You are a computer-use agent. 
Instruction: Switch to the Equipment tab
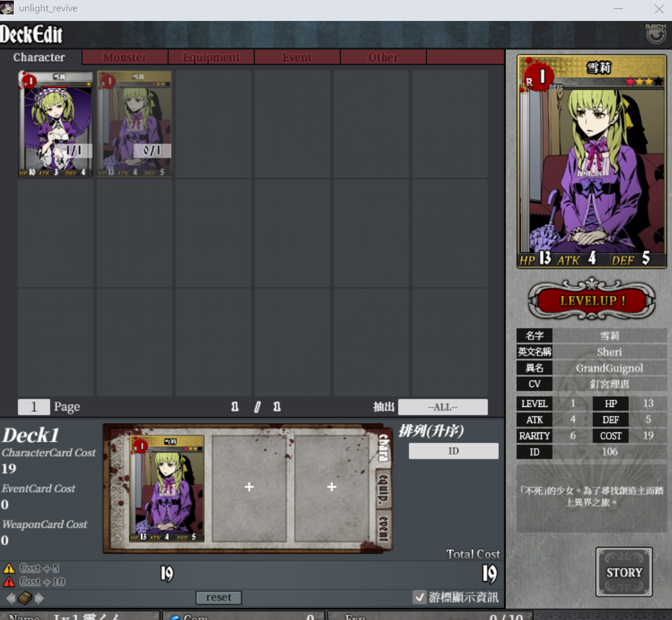(211, 57)
